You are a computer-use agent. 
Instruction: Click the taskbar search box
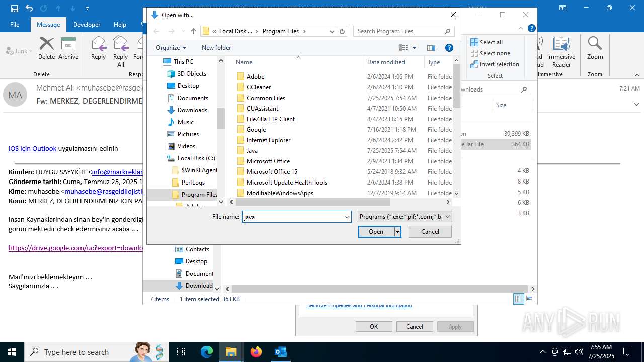(x=96, y=352)
